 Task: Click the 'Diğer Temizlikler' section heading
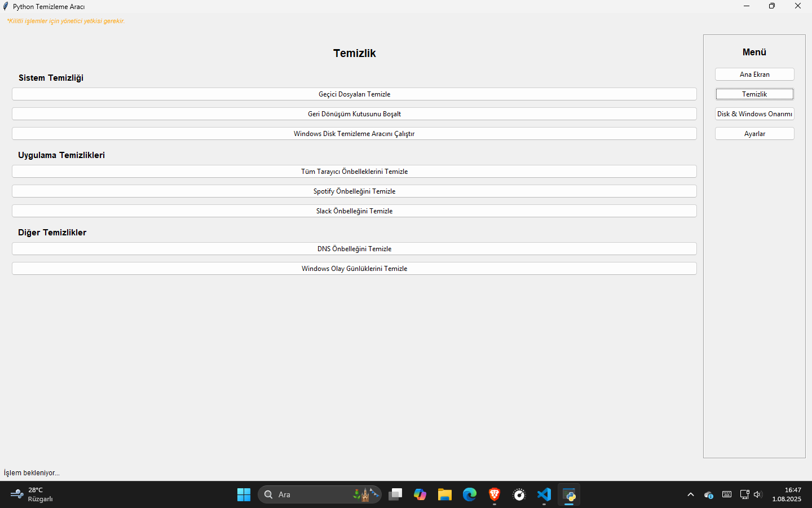click(52, 233)
